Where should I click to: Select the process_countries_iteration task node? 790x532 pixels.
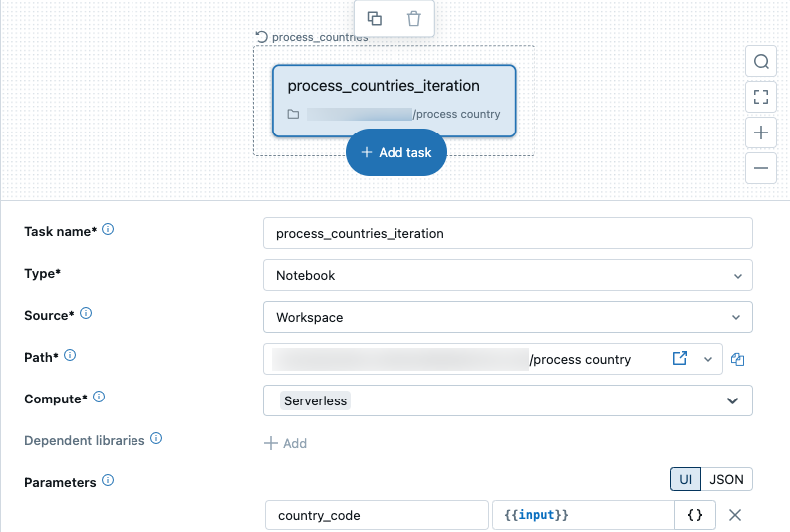click(395, 100)
